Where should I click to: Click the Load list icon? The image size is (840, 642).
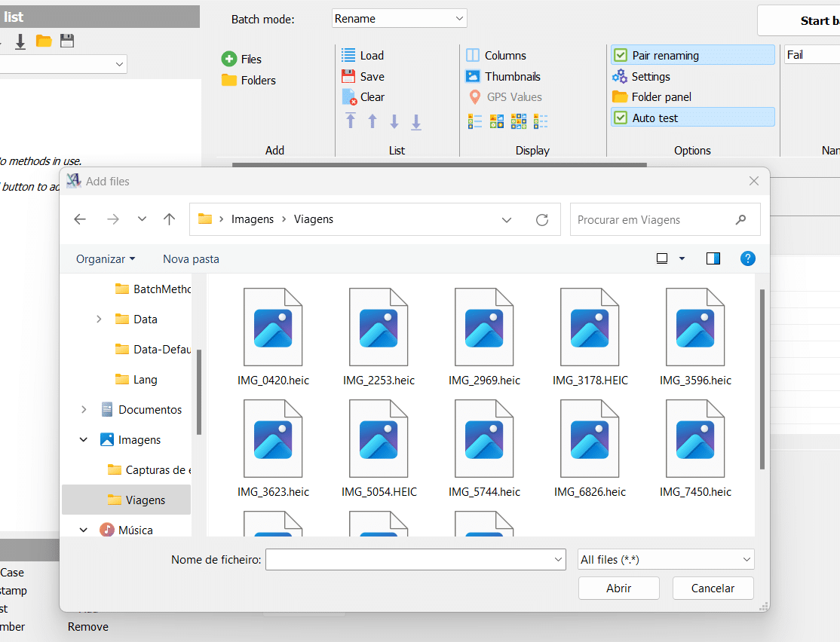(348, 55)
